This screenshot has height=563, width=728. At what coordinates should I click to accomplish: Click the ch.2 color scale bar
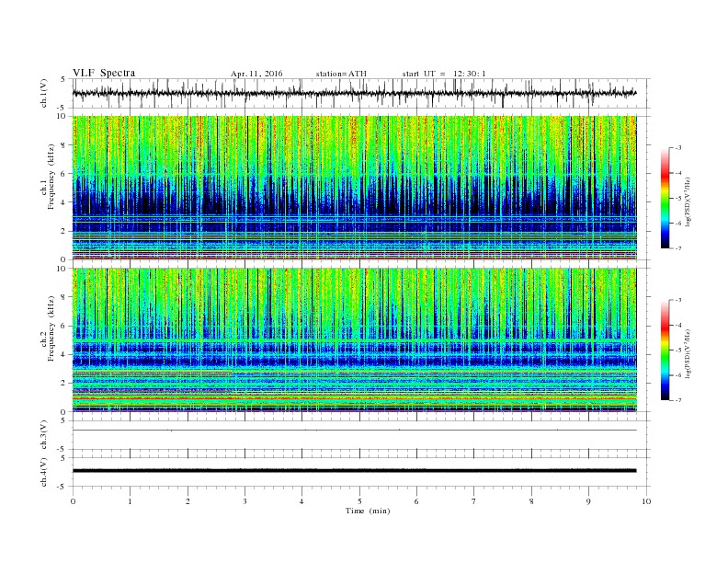[665, 350]
